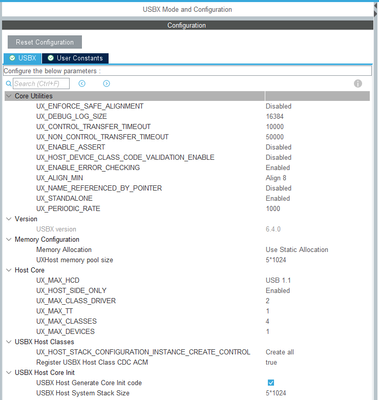The height and width of the screenshot is (400, 379).
Task: Collapse the USBX Host Core Init section
Action: pyautogui.click(x=9, y=372)
